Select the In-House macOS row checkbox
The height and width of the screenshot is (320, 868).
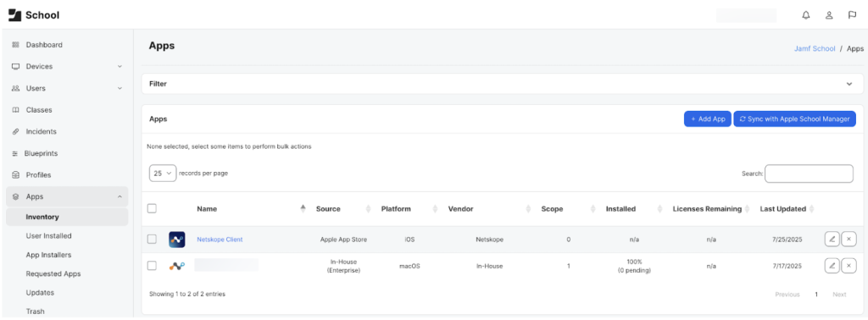pyautogui.click(x=152, y=266)
